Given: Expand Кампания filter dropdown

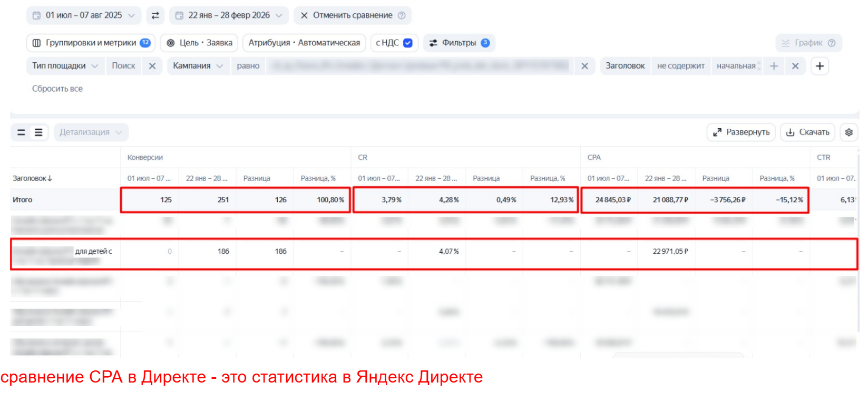Looking at the screenshot, I should click(198, 66).
